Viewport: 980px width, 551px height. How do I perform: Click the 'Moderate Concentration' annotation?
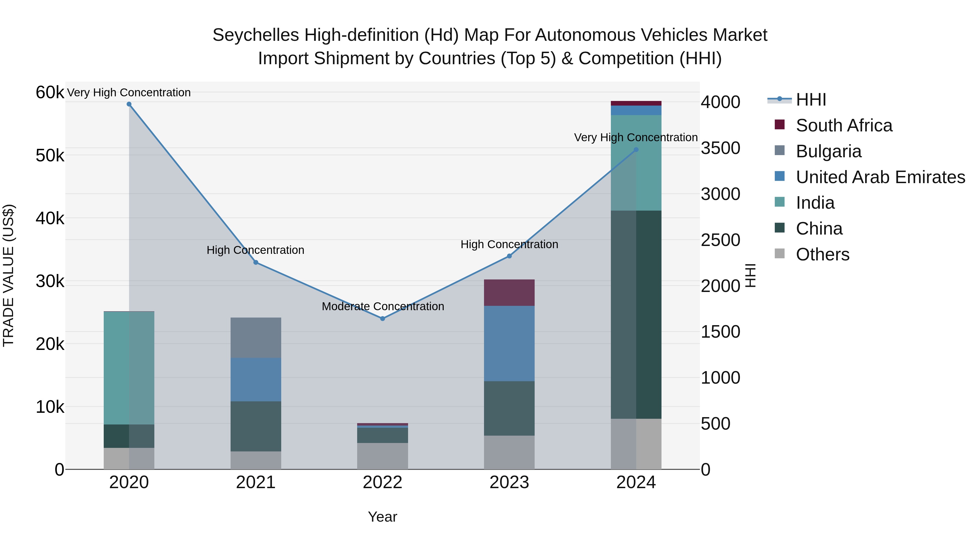tap(383, 306)
